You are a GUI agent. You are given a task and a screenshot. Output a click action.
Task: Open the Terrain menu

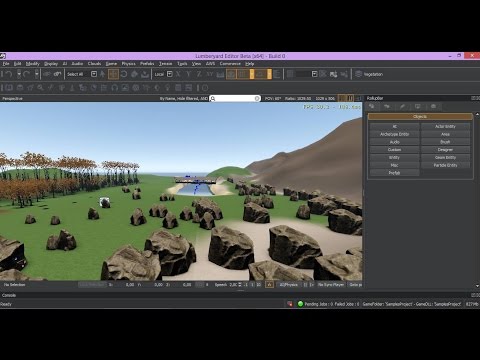[x=165, y=64]
